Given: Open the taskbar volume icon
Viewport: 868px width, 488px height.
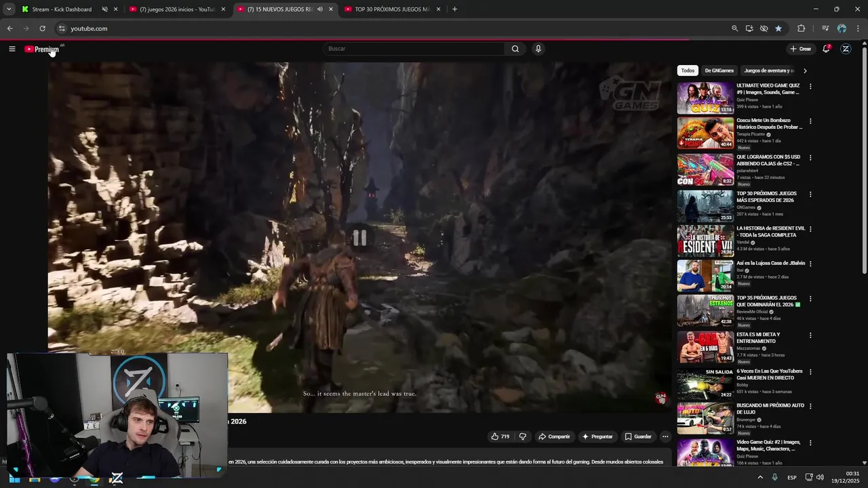Looking at the screenshot, I should coord(820,477).
